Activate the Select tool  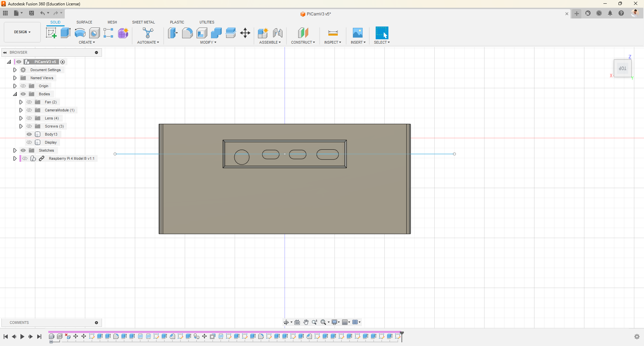[382, 33]
